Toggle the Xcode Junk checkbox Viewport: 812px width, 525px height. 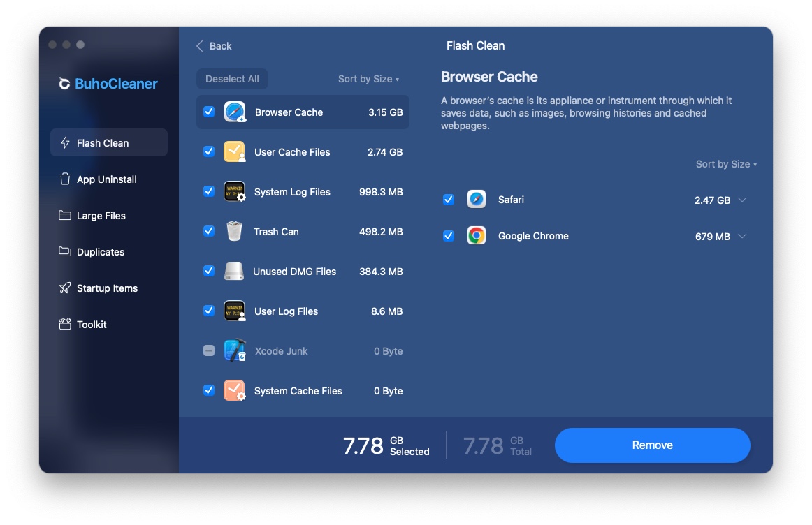pos(209,350)
